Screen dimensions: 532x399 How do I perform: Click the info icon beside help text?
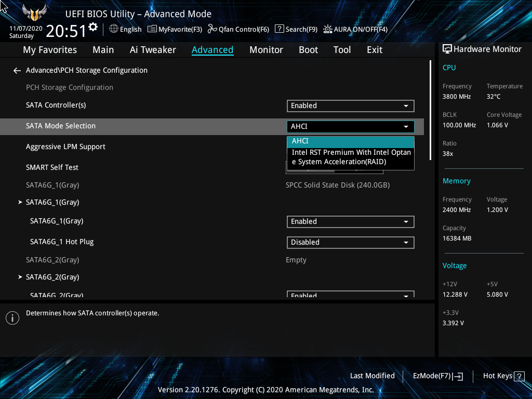tap(12, 318)
